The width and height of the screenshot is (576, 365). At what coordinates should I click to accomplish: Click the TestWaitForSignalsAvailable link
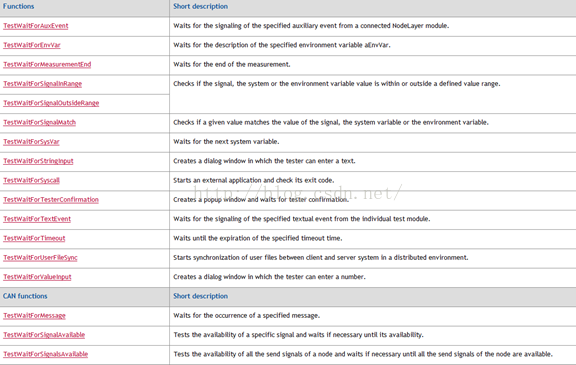click(46, 354)
